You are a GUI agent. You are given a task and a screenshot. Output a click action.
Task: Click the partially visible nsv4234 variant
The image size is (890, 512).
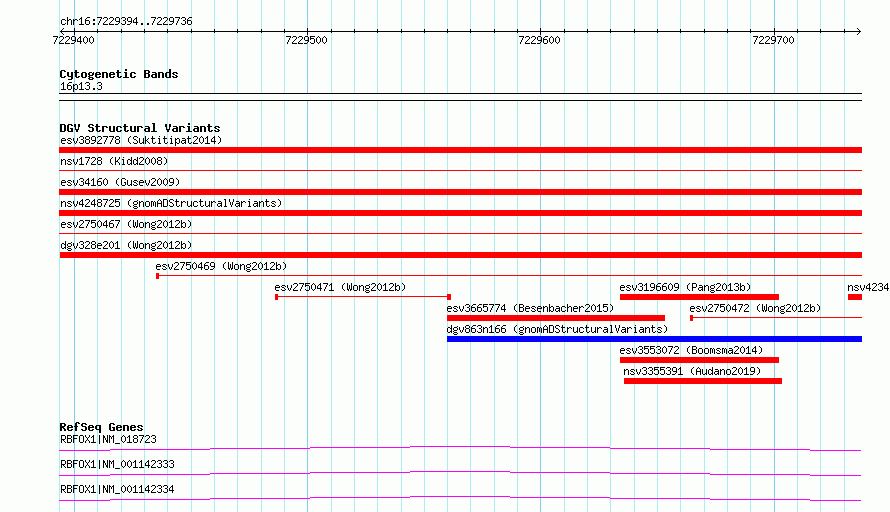pos(855,297)
